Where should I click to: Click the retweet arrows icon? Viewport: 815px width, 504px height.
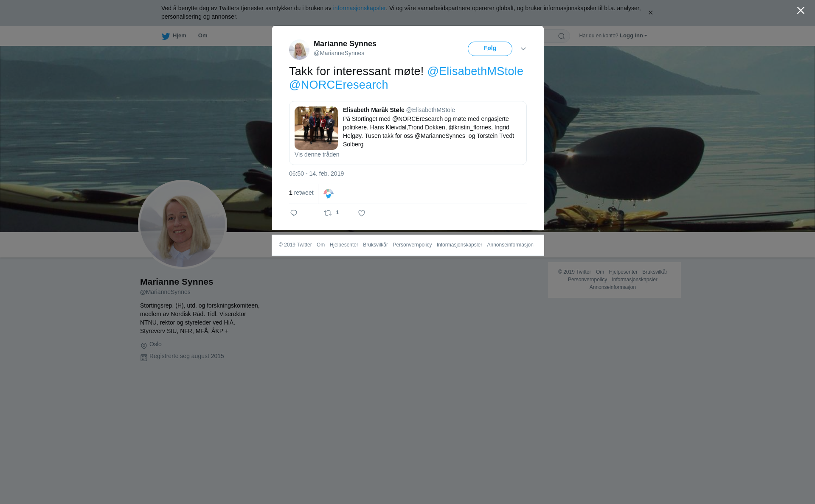328,213
